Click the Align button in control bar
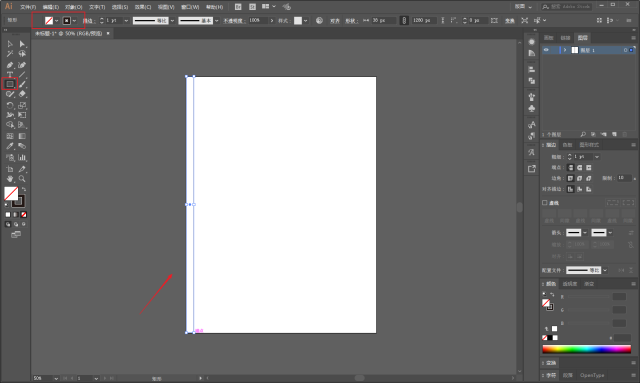Viewport: 640px width, 383px height. [x=335, y=21]
